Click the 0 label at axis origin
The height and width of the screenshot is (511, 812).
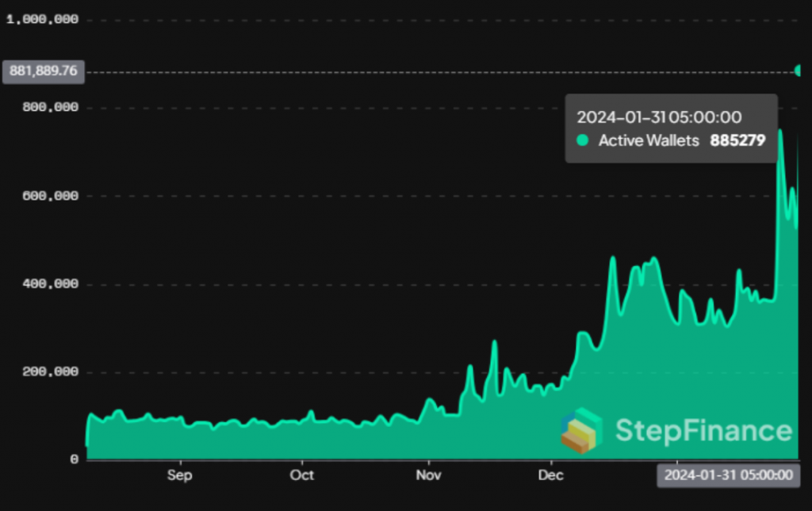(74, 460)
